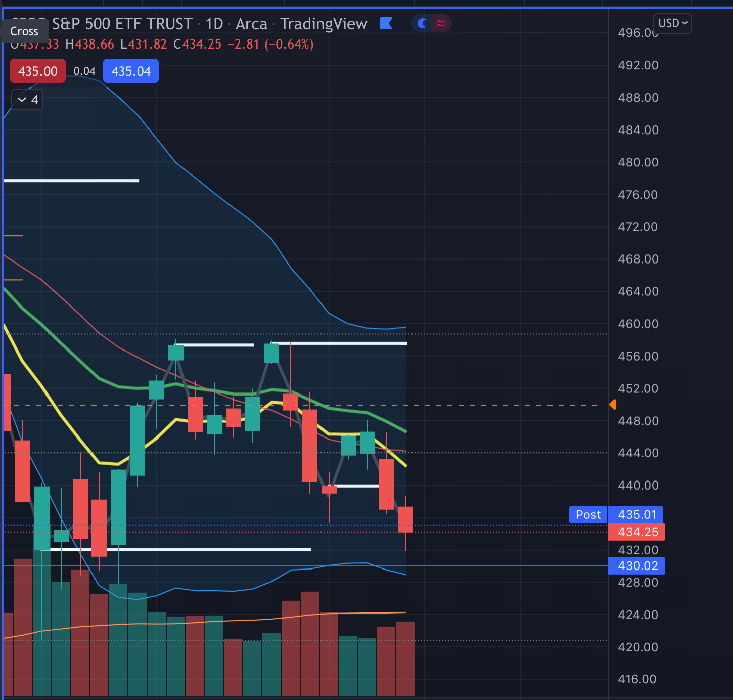733x700 pixels.
Task: Expand the collapsed 4 indicators legend
Action: pos(27,100)
